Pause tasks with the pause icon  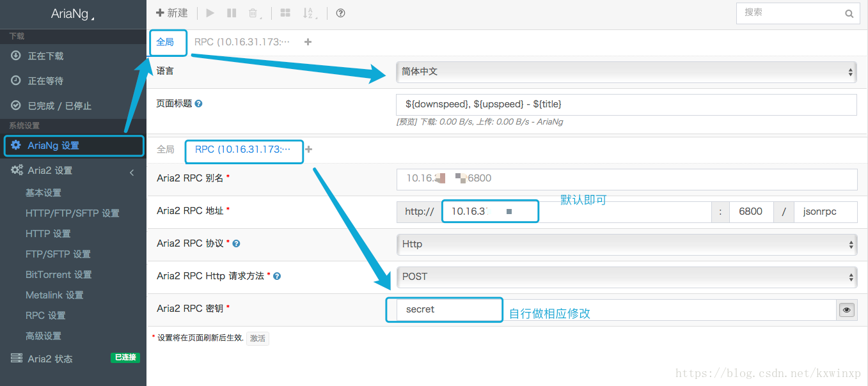pos(232,13)
